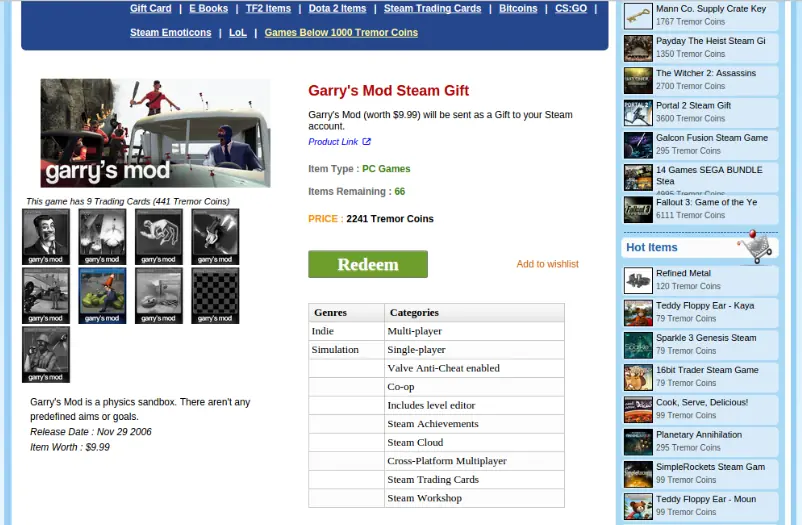
Task: Click Teddy Floppy Ear Kaya thumbnail
Action: [638, 313]
